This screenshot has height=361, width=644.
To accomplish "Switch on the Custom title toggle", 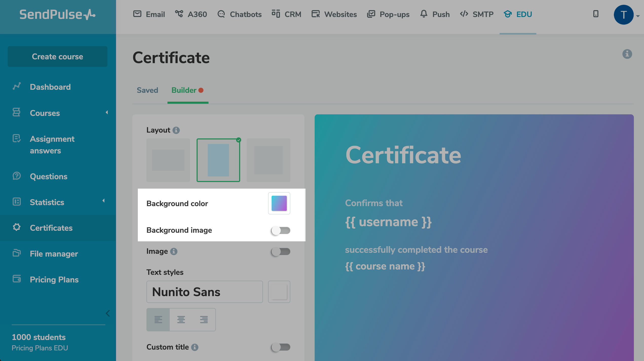I will 280,347.
